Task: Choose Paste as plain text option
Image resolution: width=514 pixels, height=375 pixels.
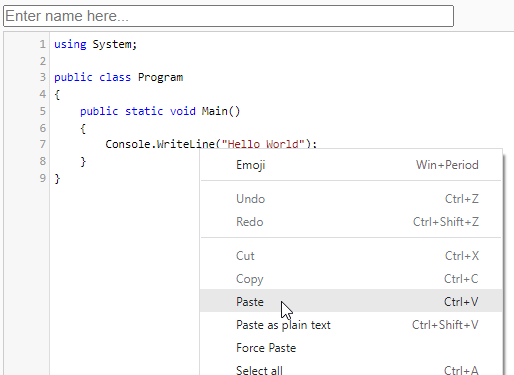Action: point(351,325)
